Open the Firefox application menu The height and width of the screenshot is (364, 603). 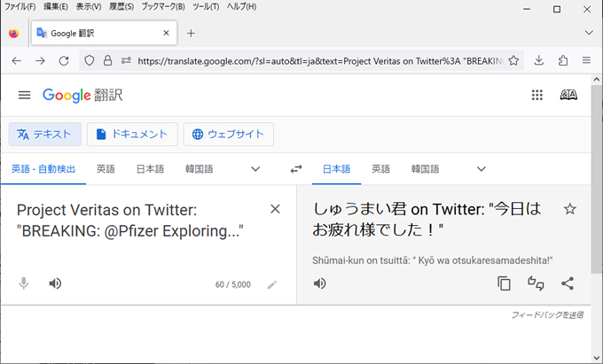pyautogui.click(x=586, y=60)
